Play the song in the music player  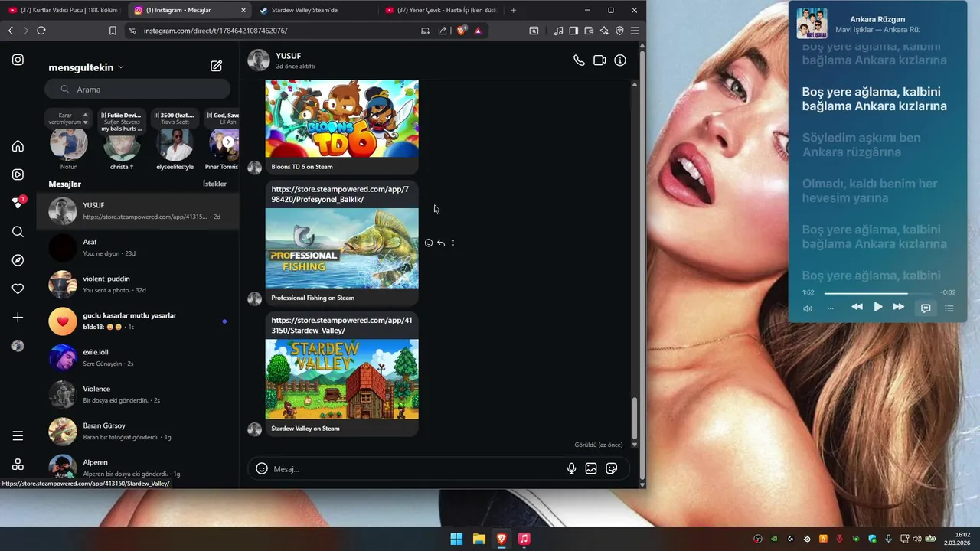tap(878, 307)
